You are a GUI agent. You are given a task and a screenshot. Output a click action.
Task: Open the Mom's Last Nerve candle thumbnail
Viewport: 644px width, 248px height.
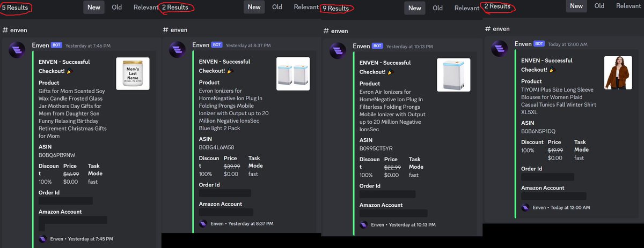tap(133, 73)
